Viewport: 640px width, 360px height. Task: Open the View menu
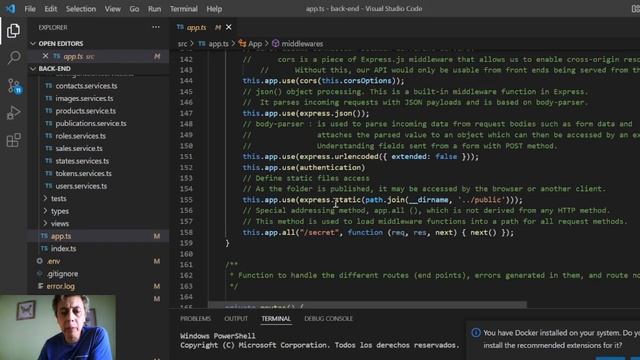click(113, 9)
